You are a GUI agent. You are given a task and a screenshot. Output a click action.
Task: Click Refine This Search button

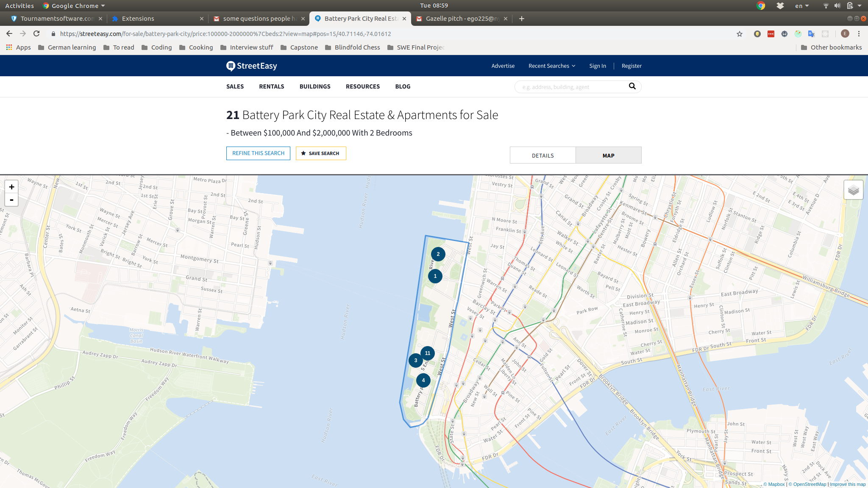click(258, 153)
